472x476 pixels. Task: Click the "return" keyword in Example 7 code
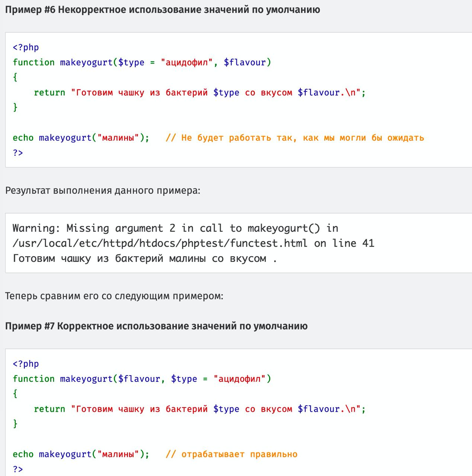(x=50, y=409)
